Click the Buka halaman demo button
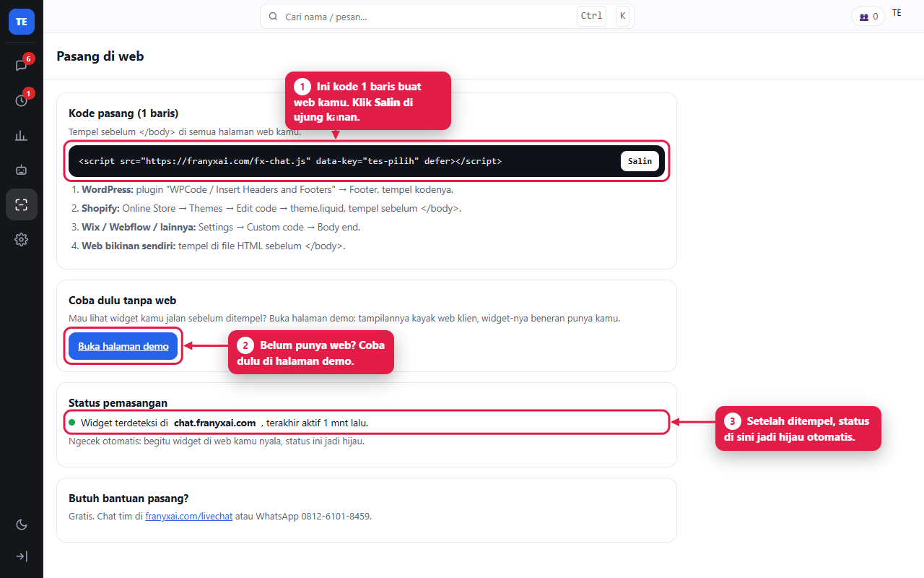This screenshot has height=578, width=924. tap(123, 346)
